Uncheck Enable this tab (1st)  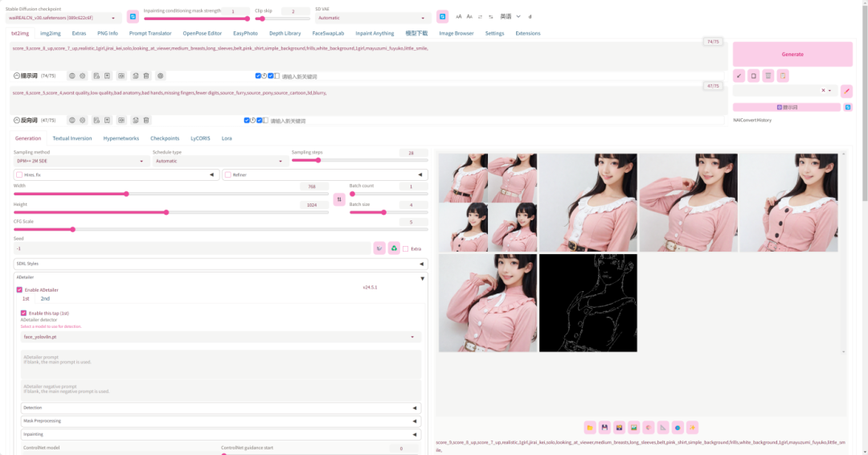click(23, 313)
